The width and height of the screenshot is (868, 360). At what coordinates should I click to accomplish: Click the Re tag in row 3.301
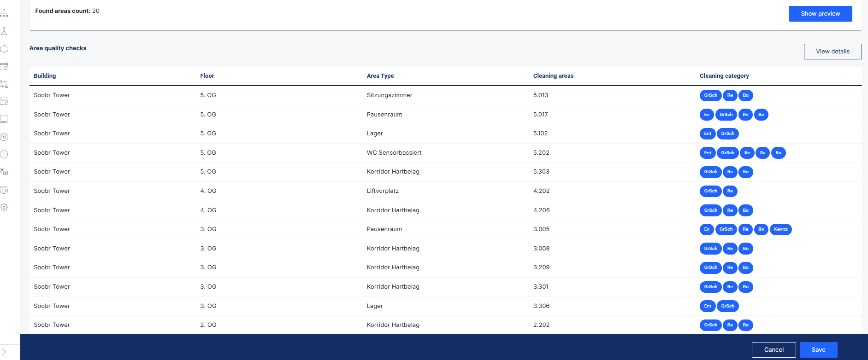pyautogui.click(x=730, y=287)
